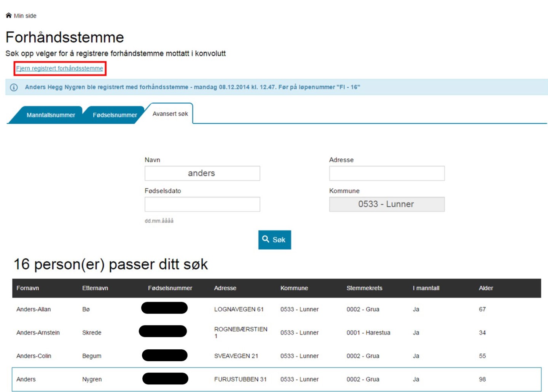This screenshot has height=392, width=548.
Task: Click the home icon beside Min side
Action: pos(8,16)
